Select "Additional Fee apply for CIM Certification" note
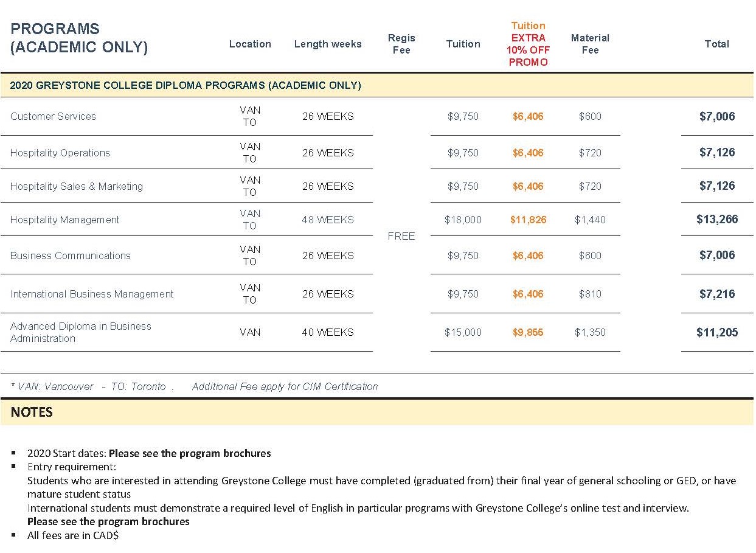Viewport: 756px width, 553px height. click(285, 386)
